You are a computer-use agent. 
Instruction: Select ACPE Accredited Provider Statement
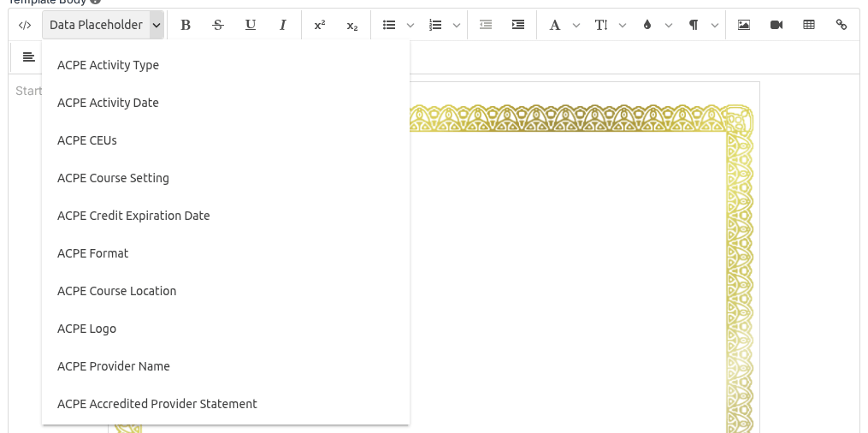(226, 404)
